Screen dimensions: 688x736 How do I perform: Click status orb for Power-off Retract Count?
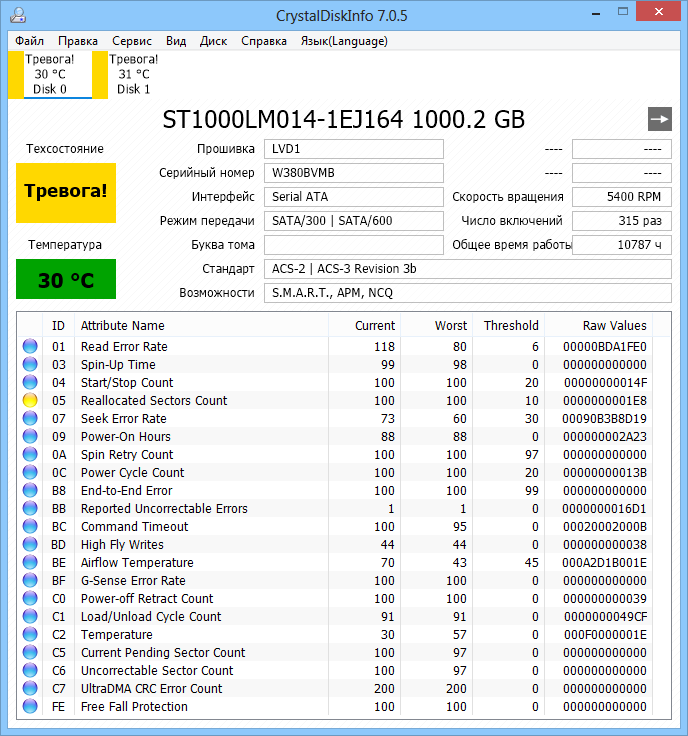pyautogui.click(x=30, y=598)
